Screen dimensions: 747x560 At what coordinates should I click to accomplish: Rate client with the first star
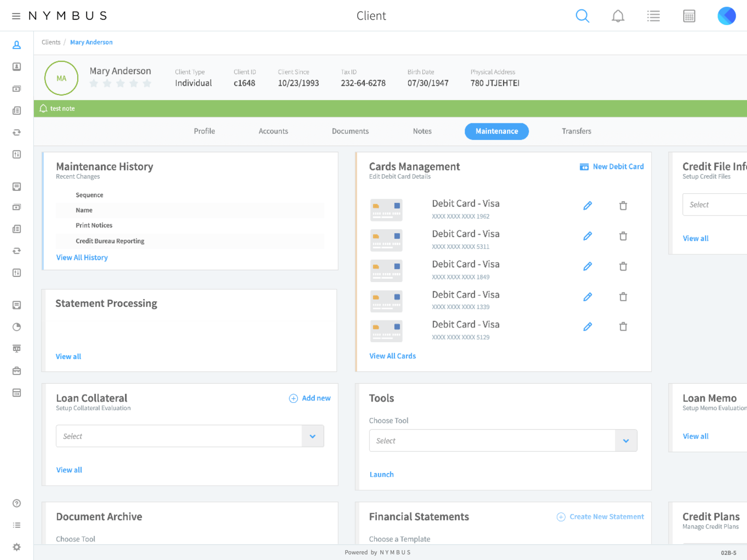click(x=94, y=83)
